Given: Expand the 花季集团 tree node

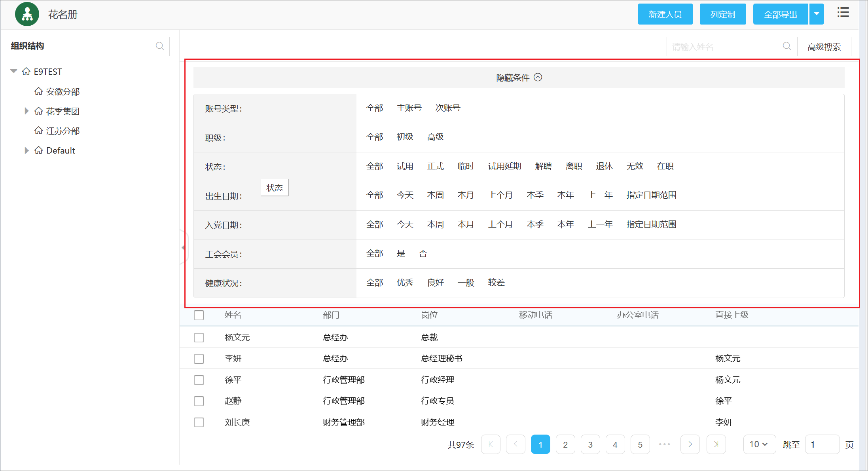Looking at the screenshot, I should (27, 111).
